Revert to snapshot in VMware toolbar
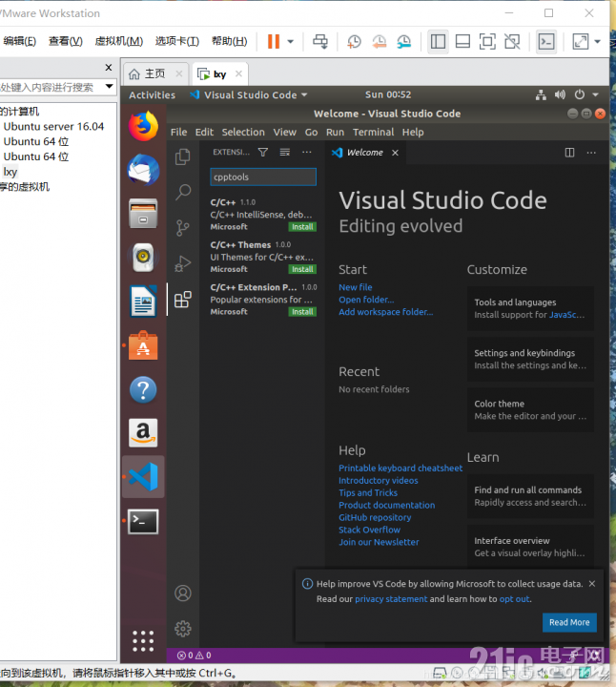This screenshot has width=616, height=687. (x=380, y=42)
